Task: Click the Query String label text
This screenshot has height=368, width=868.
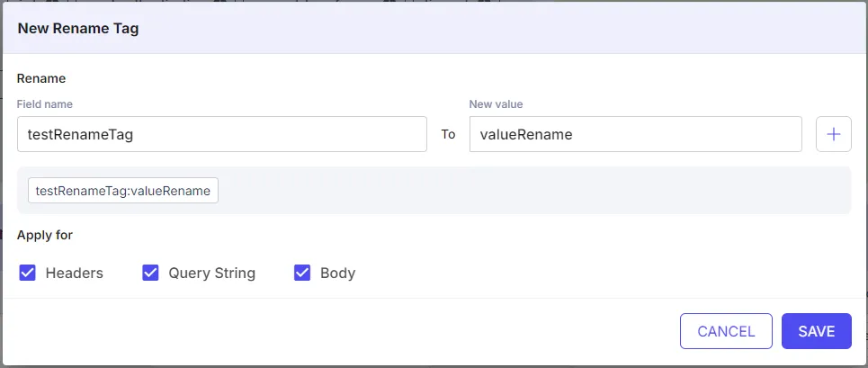Action: coord(212,274)
